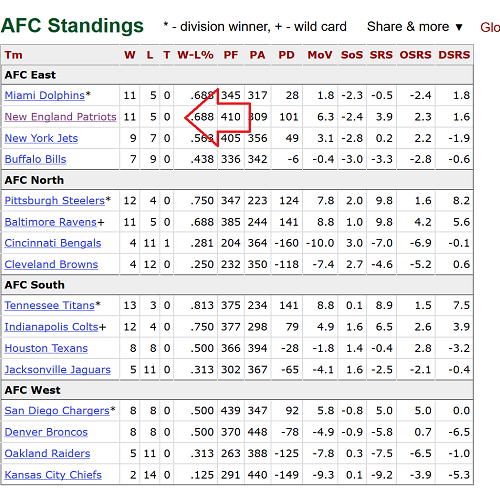The width and height of the screenshot is (500, 500).
Task: Click the Cleveland Browns link
Action: click(x=51, y=264)
